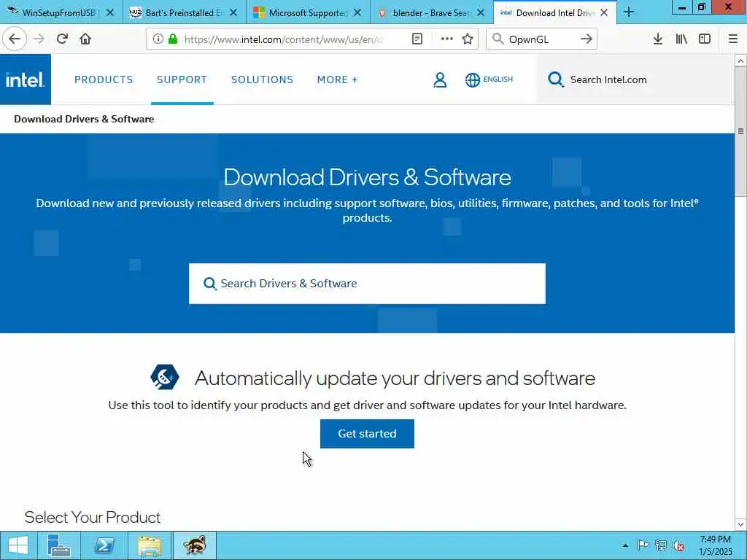Change language via ENGLISH selector
The height and width of the screenshot is (560, 747).
pyautogui.click(x=498, y=79)
